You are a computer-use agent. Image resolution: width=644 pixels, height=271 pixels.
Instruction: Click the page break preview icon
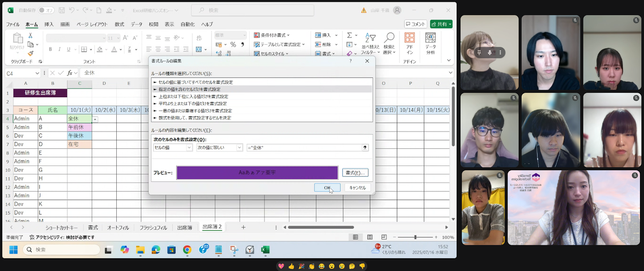384,237
